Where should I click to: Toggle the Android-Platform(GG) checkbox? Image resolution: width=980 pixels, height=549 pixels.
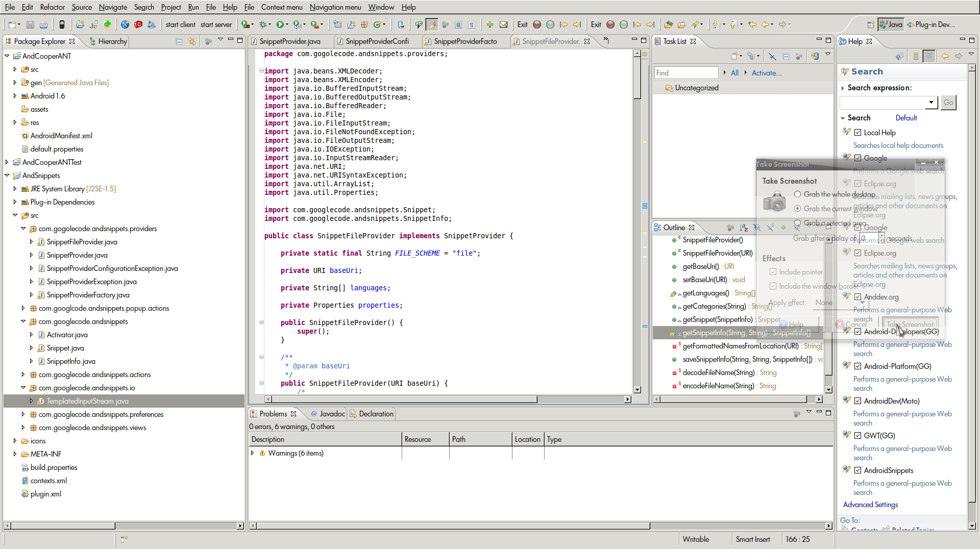point(858,366)
